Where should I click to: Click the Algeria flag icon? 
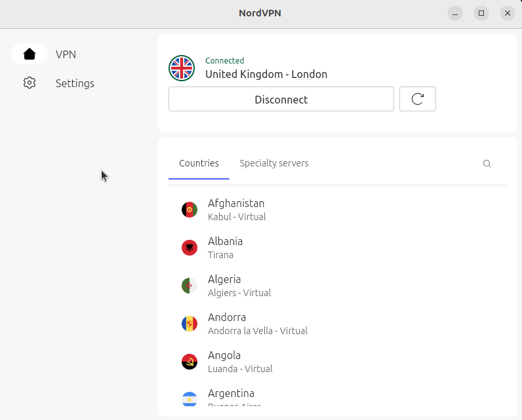(190, 286)
